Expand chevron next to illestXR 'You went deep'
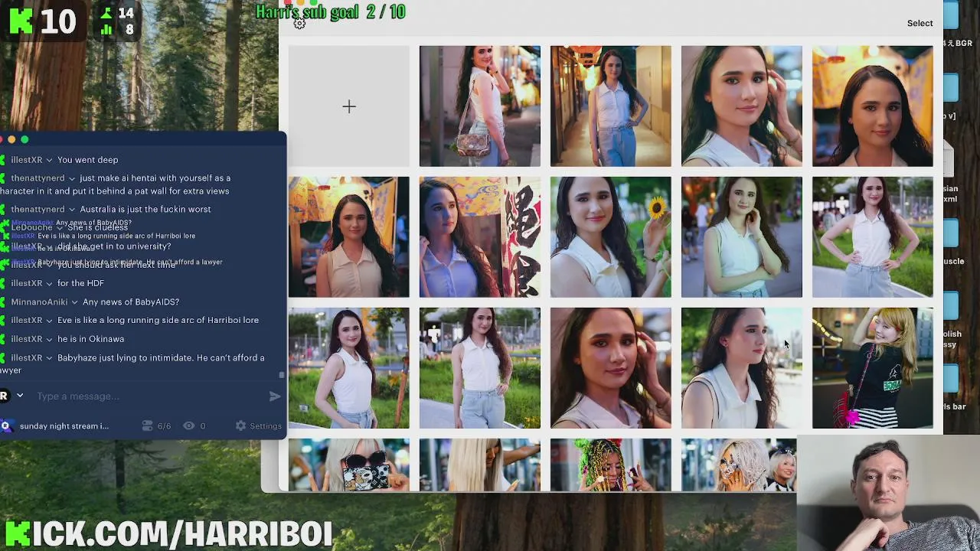 [x=49, y=160]
